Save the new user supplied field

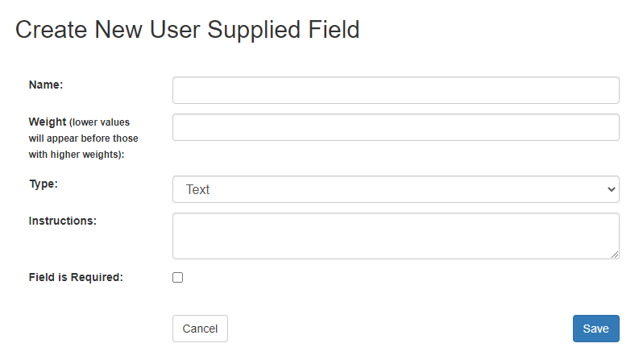point(595,329)
